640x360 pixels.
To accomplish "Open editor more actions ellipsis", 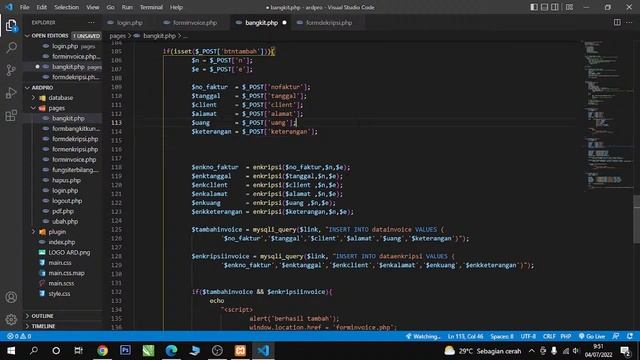I will (x=629, y=22).
